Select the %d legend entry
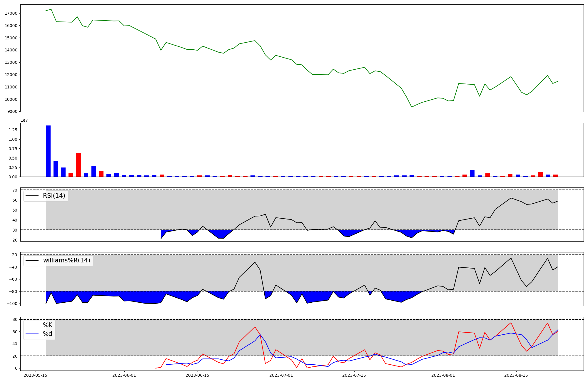The width and height of the screenshot is (588, 382). point(48,334)
